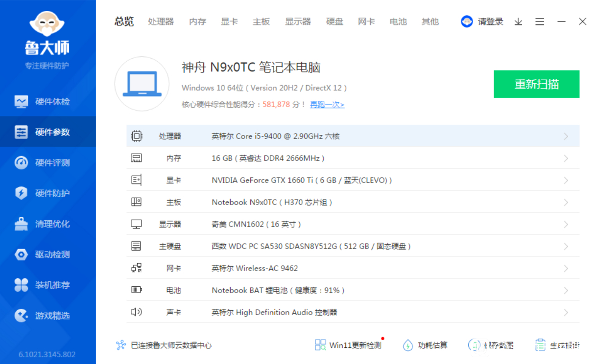Expand the 显卡 row chevron
Screen dimensions: 595x364
tap(566, 181)
